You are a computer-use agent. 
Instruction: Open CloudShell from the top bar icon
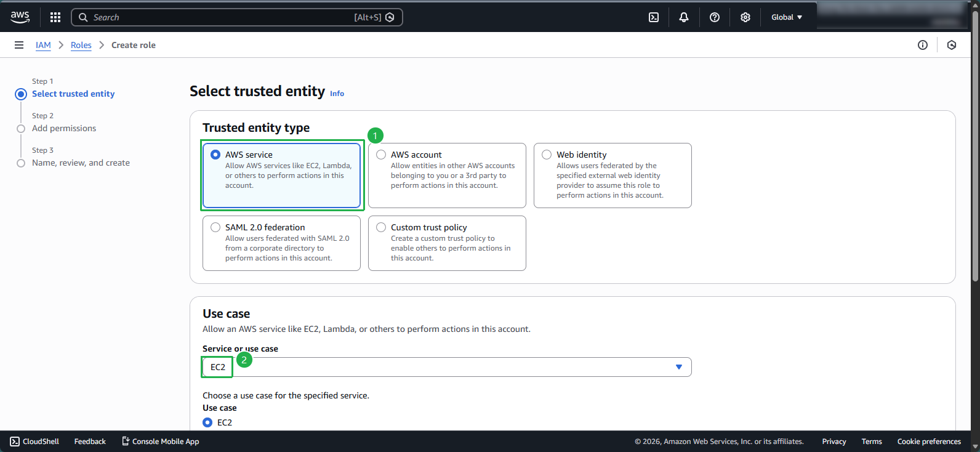[x=654, y=17]
